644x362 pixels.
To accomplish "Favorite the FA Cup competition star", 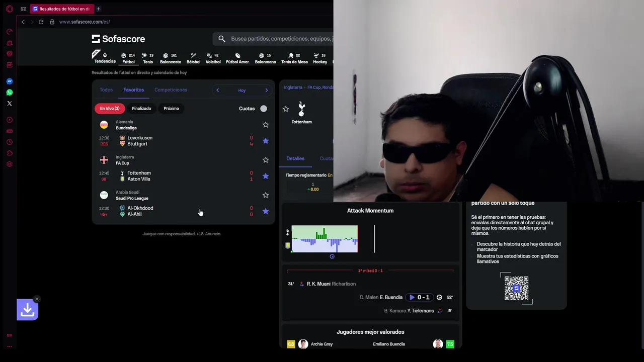I will coord(266,160).
